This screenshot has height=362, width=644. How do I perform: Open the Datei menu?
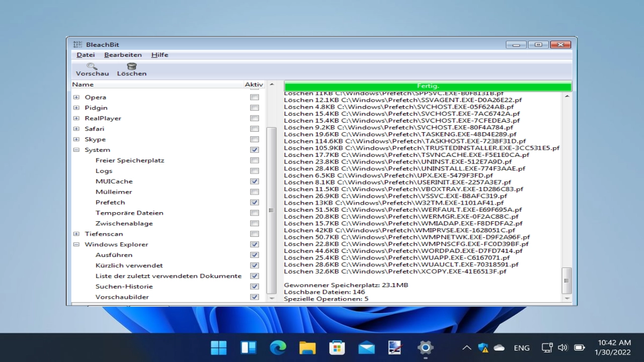tap(86, 55)
